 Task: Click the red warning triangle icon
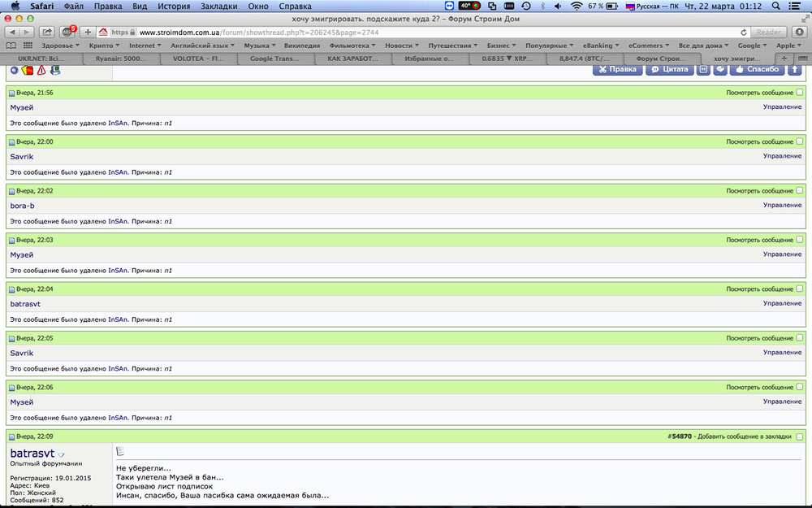tap(41, 70)
